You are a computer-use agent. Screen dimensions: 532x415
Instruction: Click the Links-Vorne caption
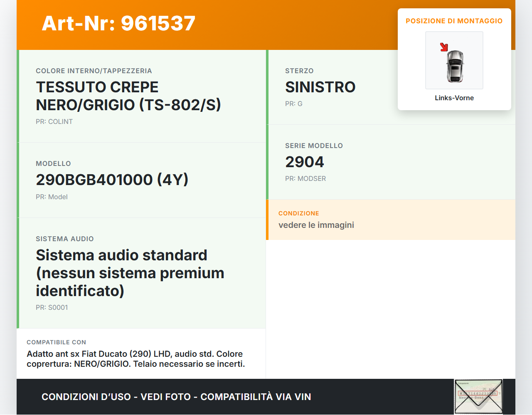coord(454,98)
